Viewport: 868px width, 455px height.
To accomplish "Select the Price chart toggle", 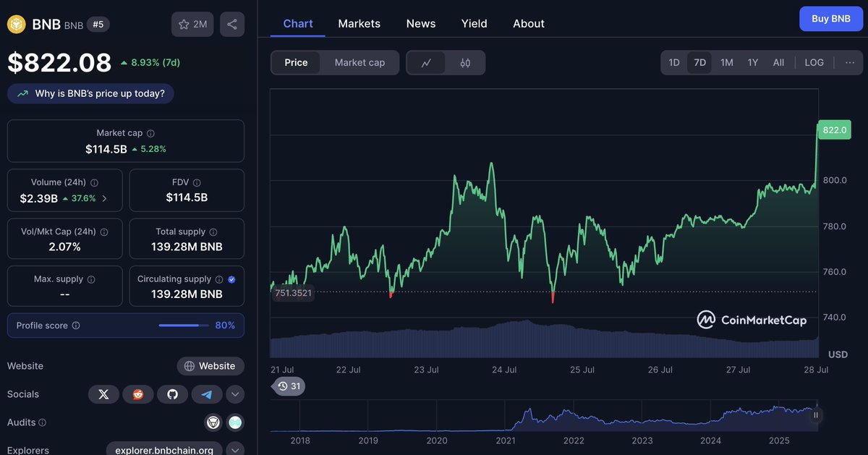I will (x=296, y=63).
